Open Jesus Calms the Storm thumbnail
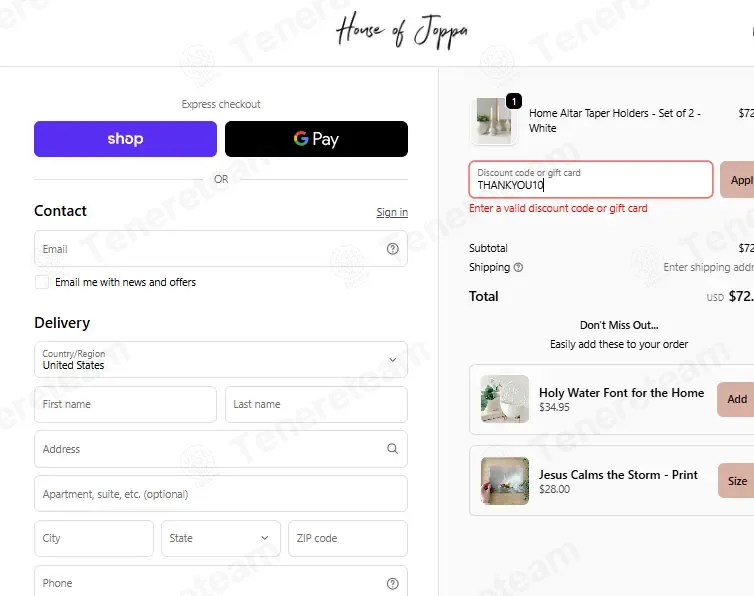 [505, 481]
